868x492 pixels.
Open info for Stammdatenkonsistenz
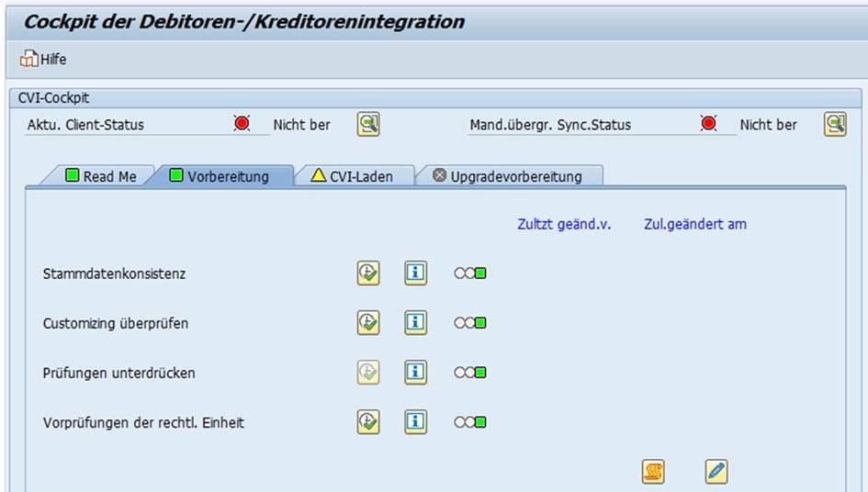(415, 273)
